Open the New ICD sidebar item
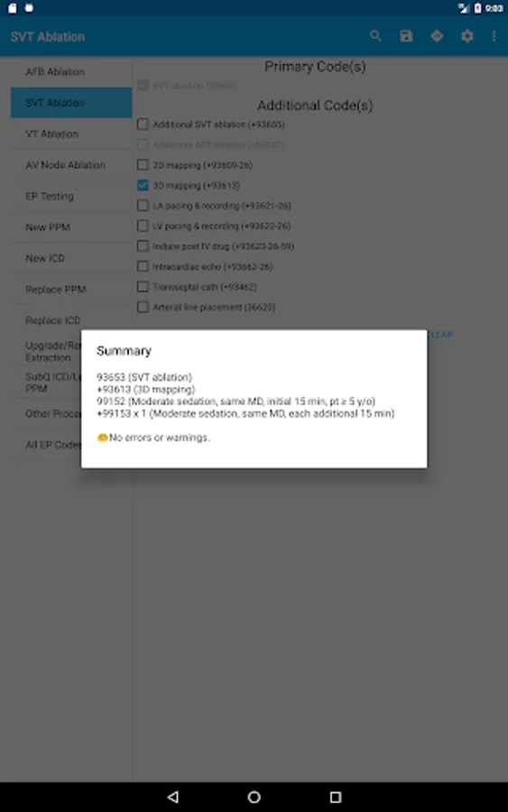508x812 pixels. [x=71, y=258]
